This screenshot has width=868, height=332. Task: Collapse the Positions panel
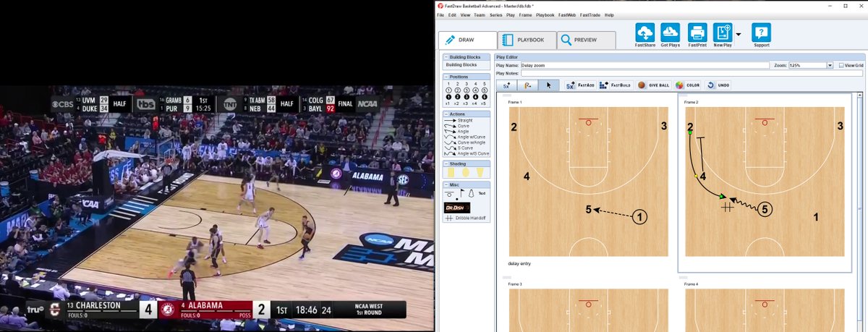click(x=446, y=77)
